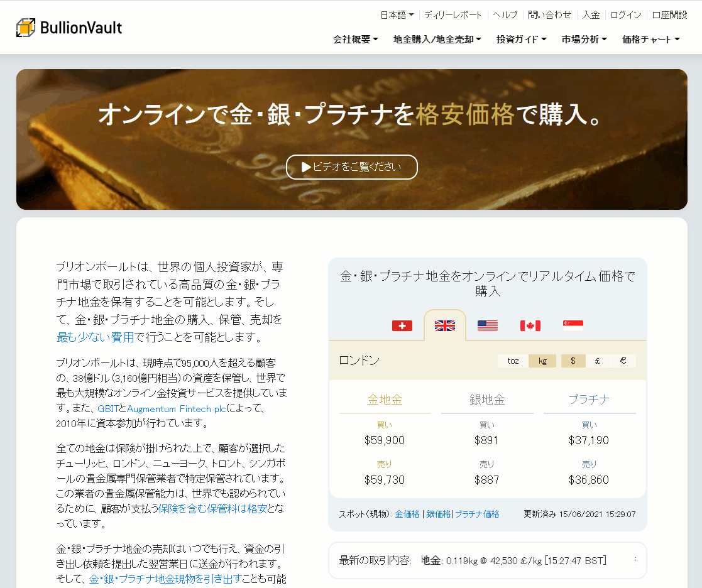The image size is (702, 588).
Task: Expand the 価格チャート menu
Action: click(x=650, y=39)
